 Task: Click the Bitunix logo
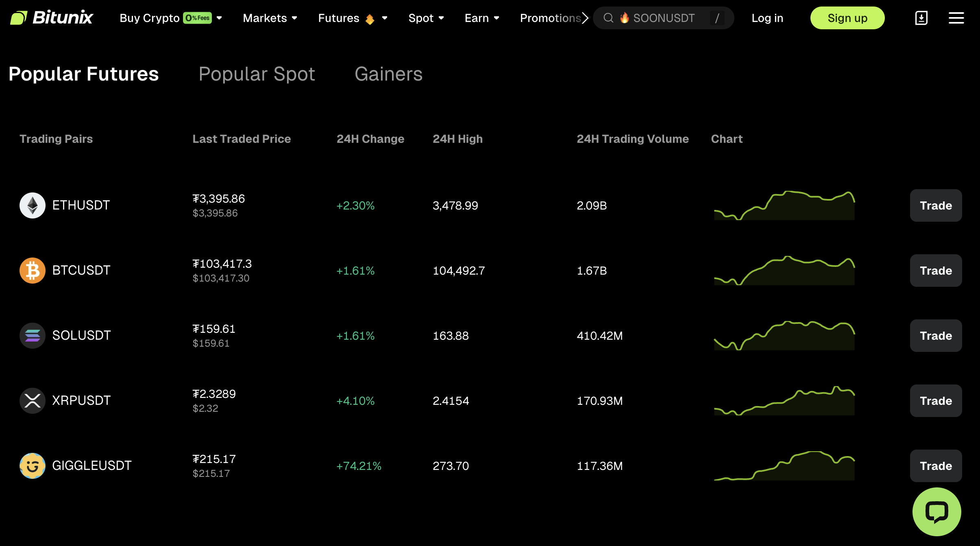pos(51,18)
